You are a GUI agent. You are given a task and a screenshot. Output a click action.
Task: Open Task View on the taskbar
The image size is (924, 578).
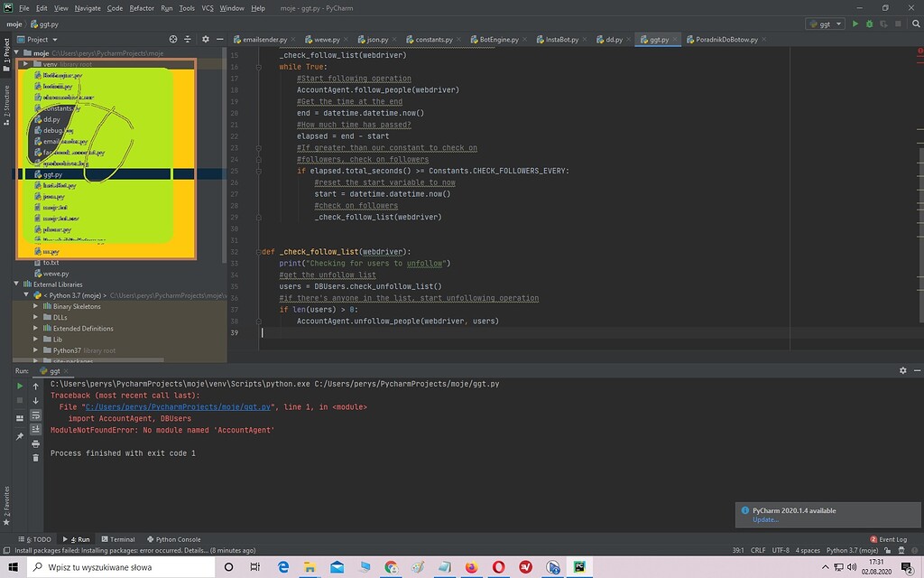pyautogui.click(x=254, y=567)
